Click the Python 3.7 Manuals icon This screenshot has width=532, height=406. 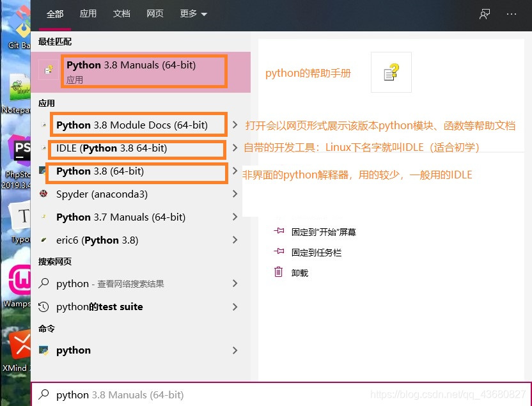(x=43, y=216)
